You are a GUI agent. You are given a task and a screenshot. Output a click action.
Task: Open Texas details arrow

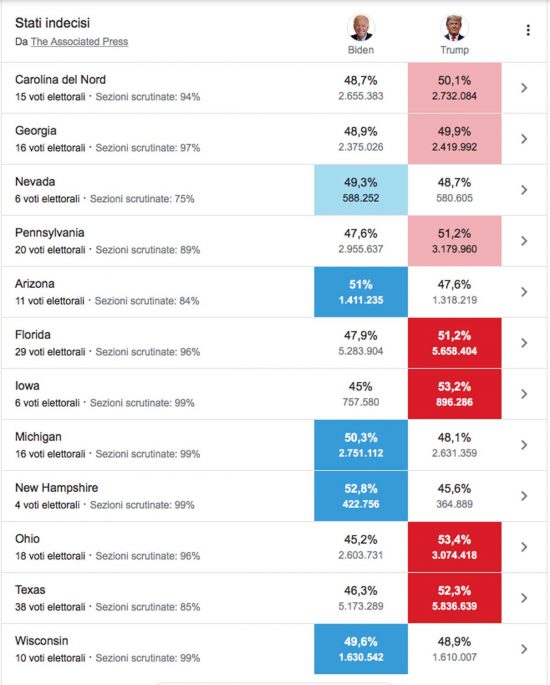(x=524, y=598)
